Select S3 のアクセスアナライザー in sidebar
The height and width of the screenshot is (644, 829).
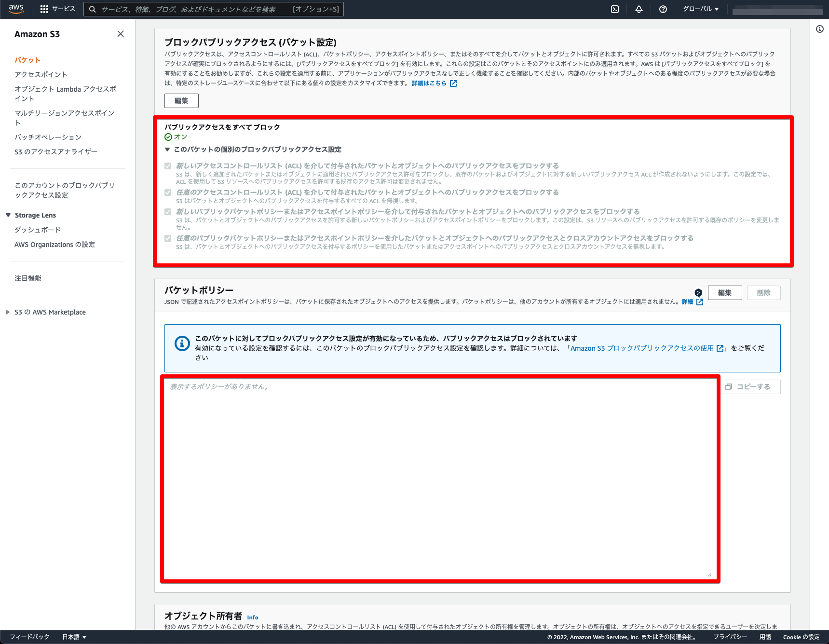coord(56,151)
